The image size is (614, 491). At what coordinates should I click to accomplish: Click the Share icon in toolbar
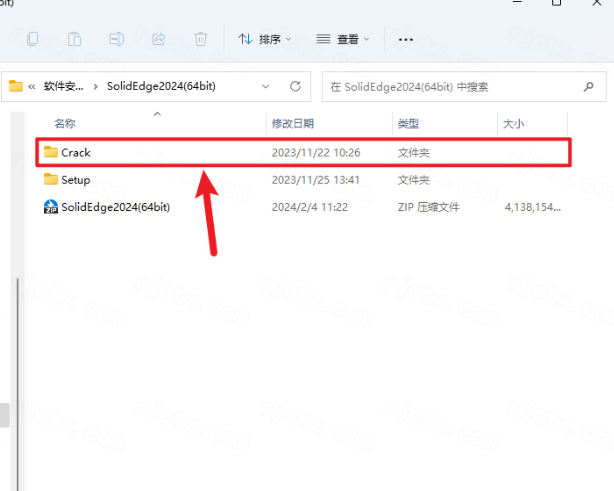158,39
